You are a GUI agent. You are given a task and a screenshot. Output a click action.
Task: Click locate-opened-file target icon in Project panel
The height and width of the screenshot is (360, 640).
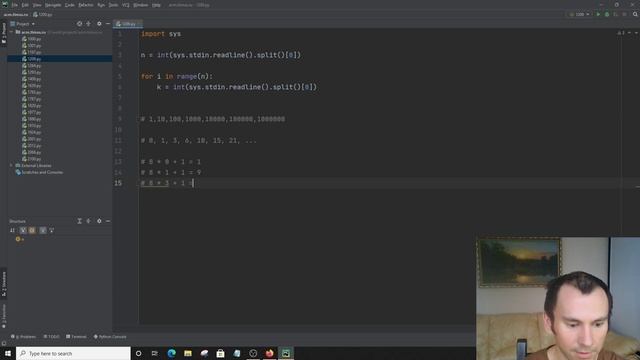pyautogui.click(x=79, y=24)
